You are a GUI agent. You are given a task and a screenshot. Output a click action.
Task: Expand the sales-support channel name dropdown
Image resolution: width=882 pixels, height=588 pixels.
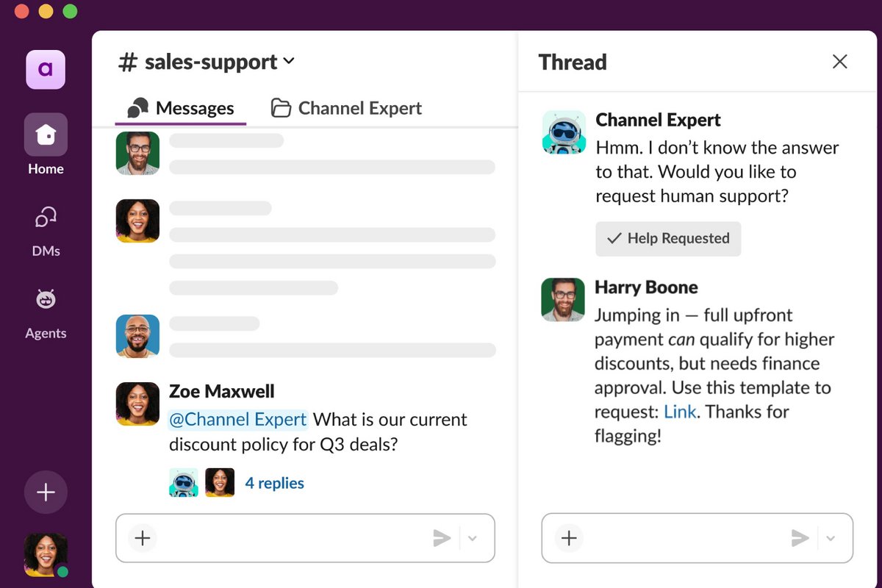289,62
